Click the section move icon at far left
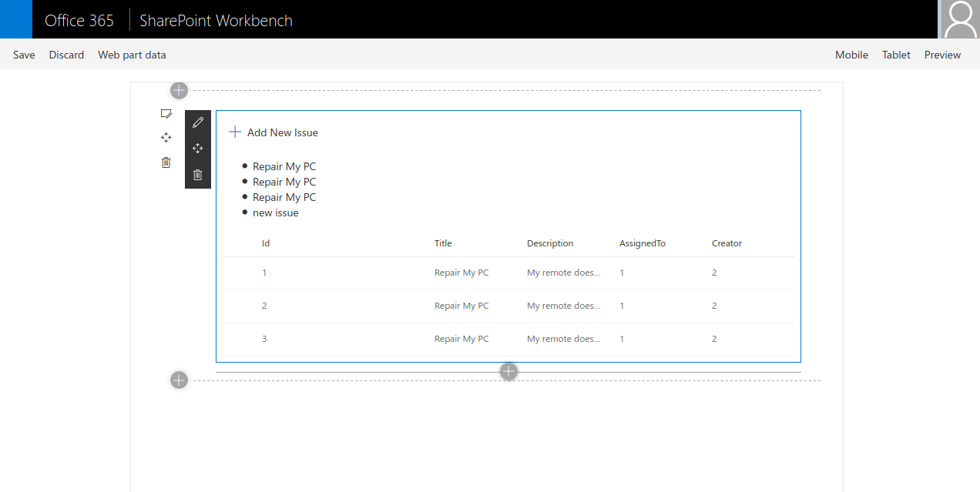Screen dimensions: 980x492 click(166, 138)
